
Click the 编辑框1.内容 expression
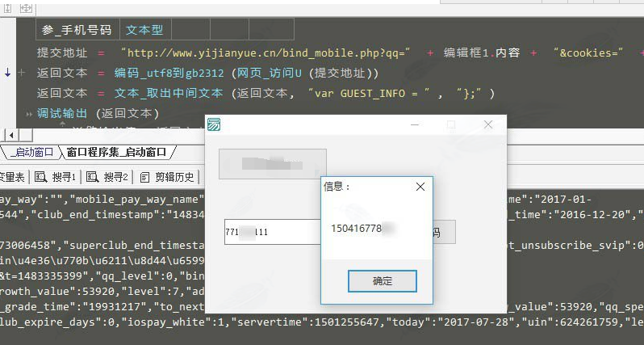(482, 53)
